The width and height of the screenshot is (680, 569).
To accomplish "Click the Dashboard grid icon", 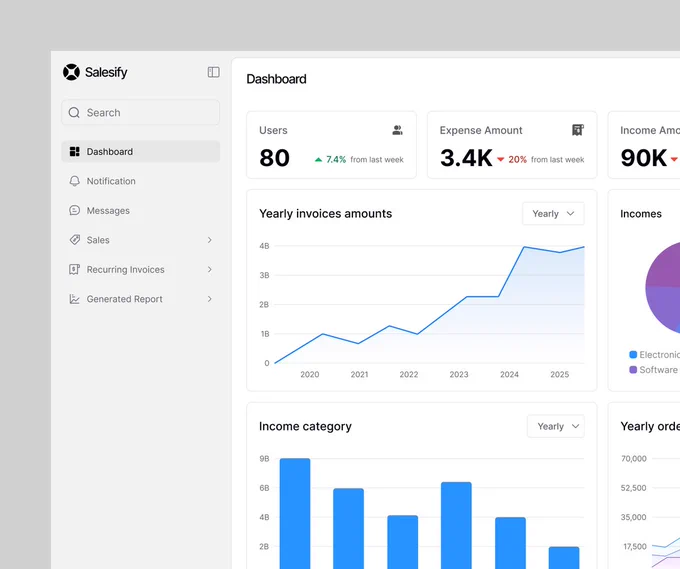I will [75, 151].
